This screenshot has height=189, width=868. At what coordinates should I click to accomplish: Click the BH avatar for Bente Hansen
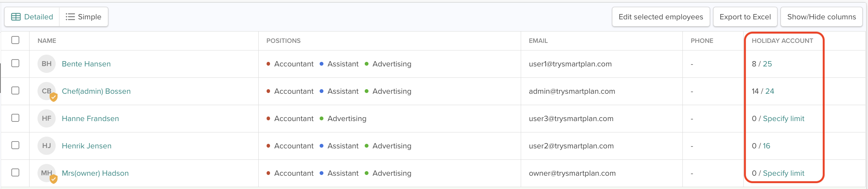(47, 64)
